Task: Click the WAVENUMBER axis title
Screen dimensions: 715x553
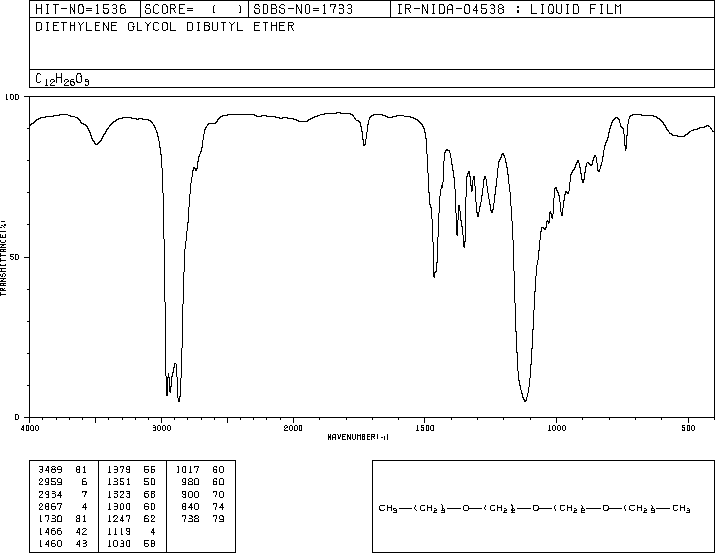Action: pos(358,437)
